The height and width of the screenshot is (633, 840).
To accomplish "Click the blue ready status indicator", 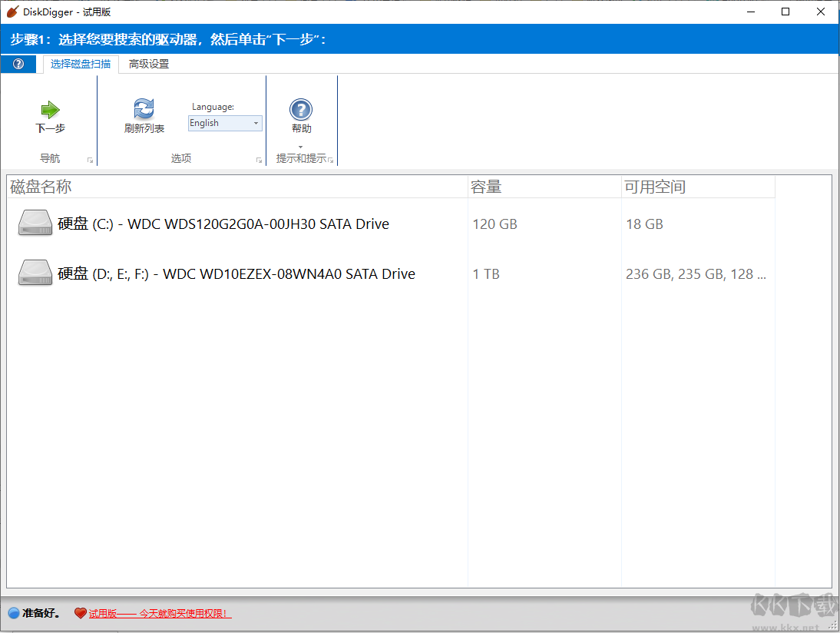I will point(14,613).
